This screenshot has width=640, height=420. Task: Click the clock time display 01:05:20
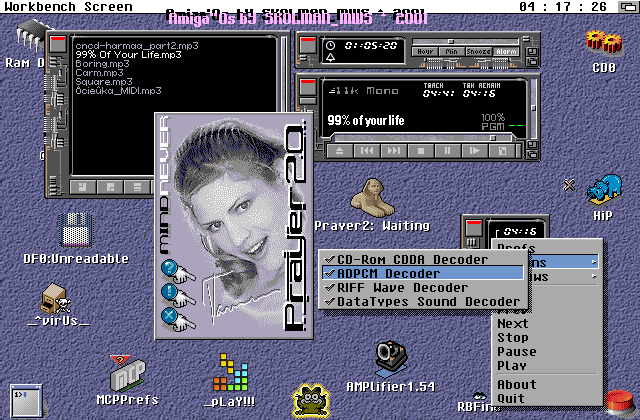click(x=371, y=46)
